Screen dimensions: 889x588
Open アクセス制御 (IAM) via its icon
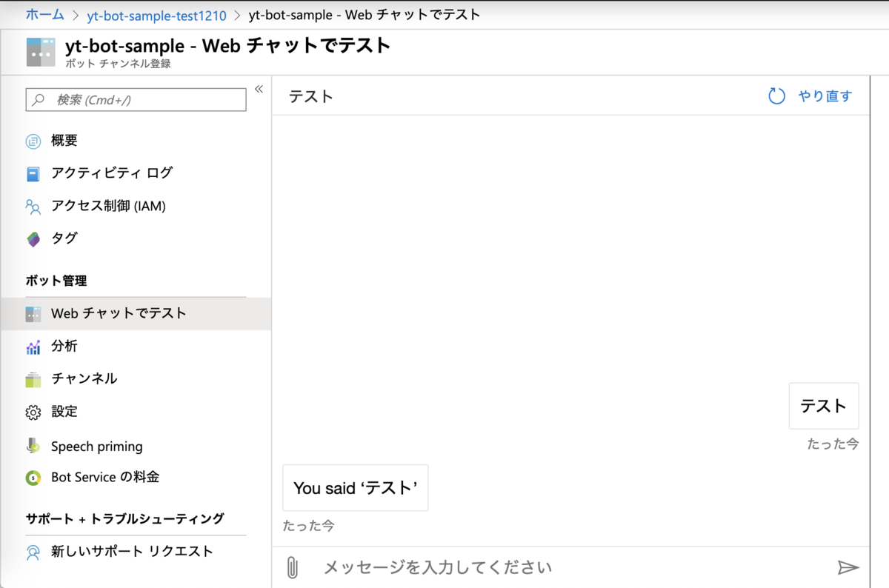coord(33,205)
